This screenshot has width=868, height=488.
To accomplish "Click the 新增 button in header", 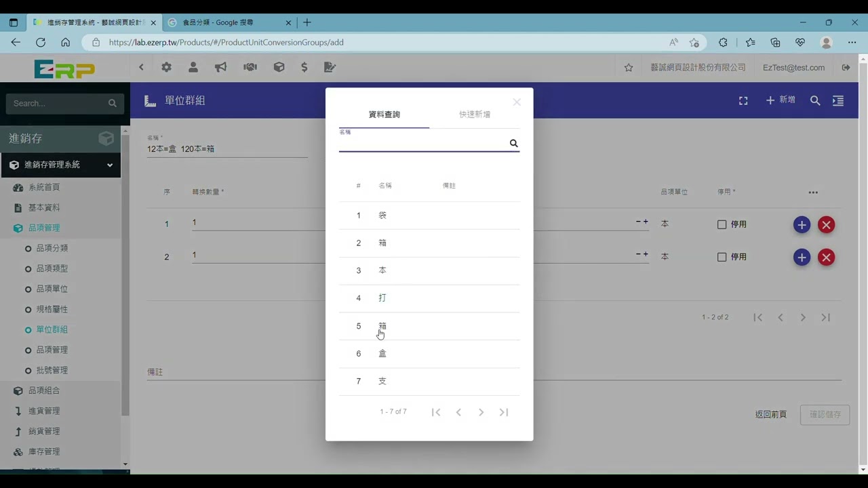I will 780,100.
